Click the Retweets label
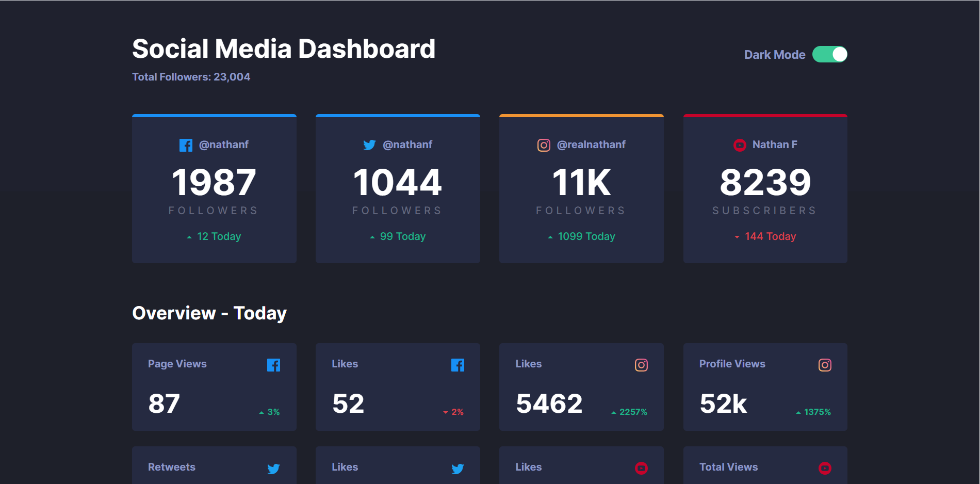 172,467
